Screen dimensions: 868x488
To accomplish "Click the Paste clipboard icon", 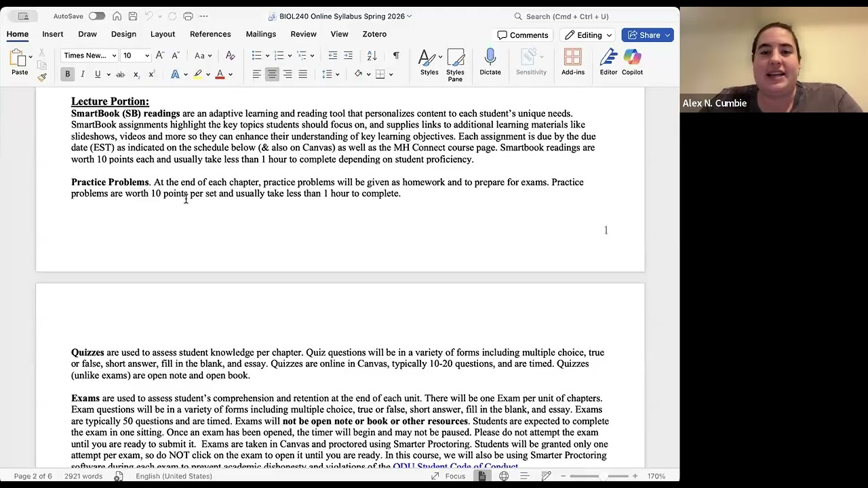I will [18, 59].
